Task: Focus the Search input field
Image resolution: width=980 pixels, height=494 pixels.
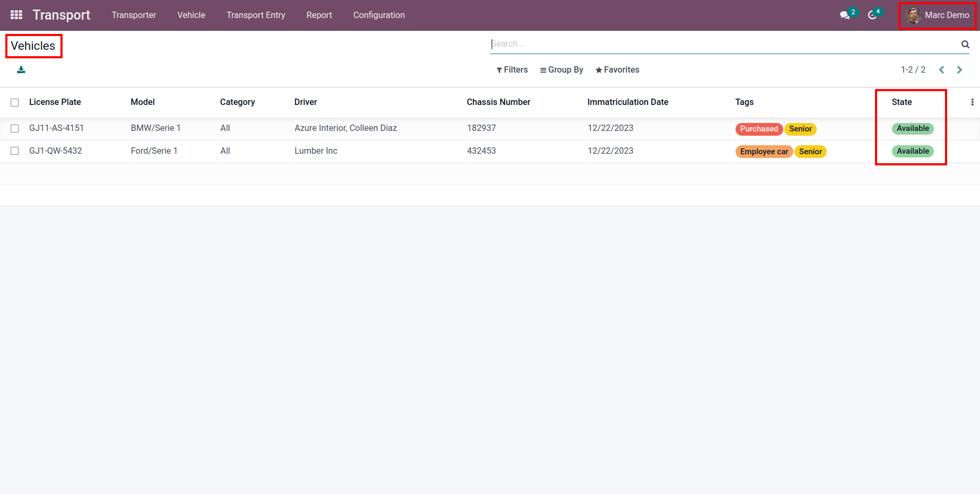Action: pos(724,44)
